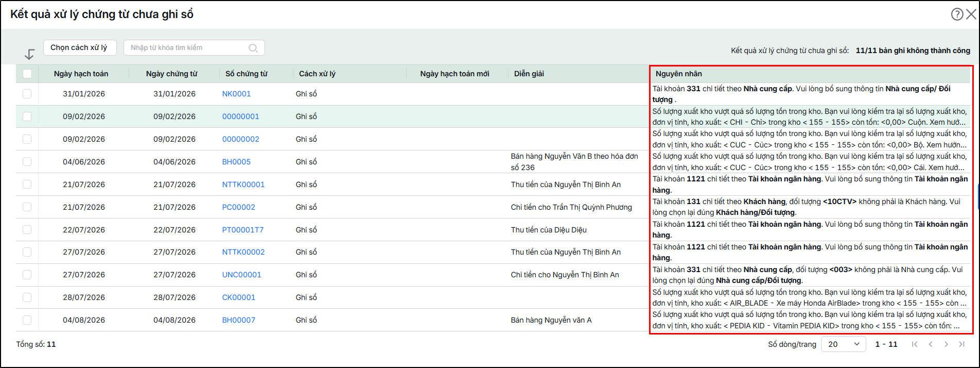Select Ghi sổ cell in UNC00001 row
980x368 pixels.
coord(306,275)
